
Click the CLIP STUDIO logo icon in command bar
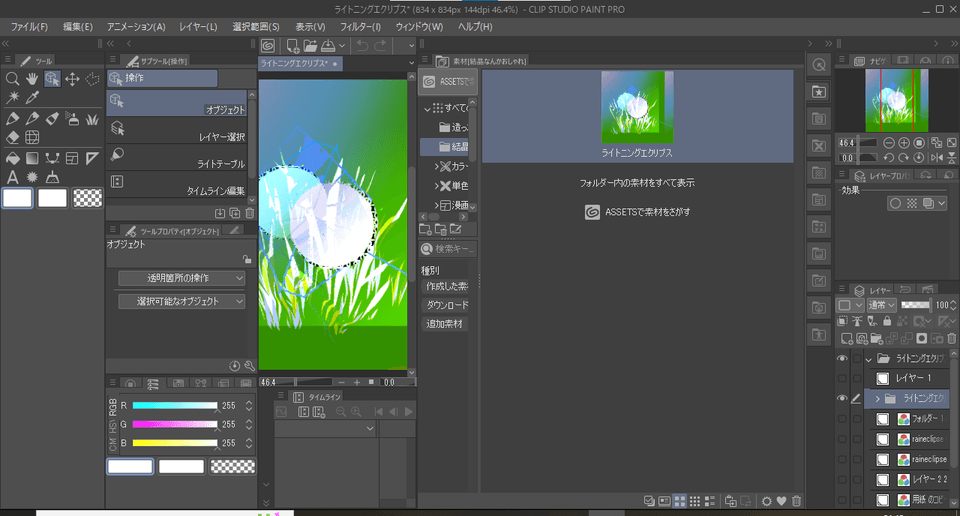[268, 46]
